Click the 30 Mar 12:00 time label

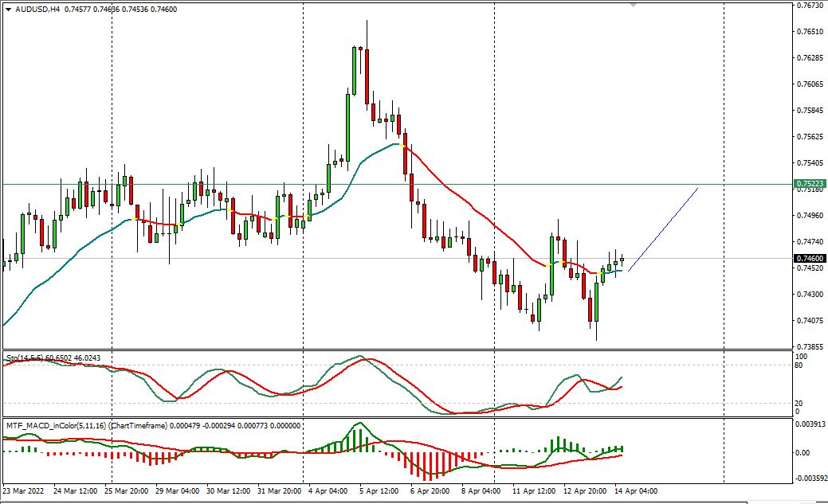pos(228,490)
